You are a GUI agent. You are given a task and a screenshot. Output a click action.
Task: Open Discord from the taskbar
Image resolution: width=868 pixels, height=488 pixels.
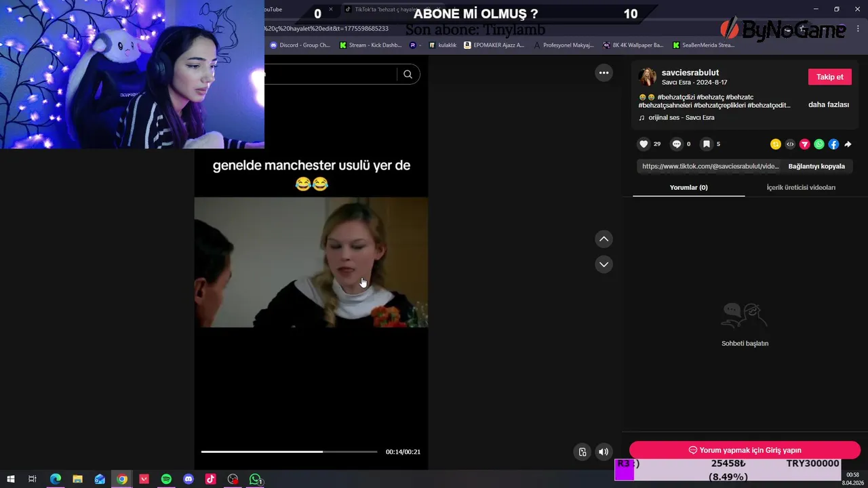[189, 479]
